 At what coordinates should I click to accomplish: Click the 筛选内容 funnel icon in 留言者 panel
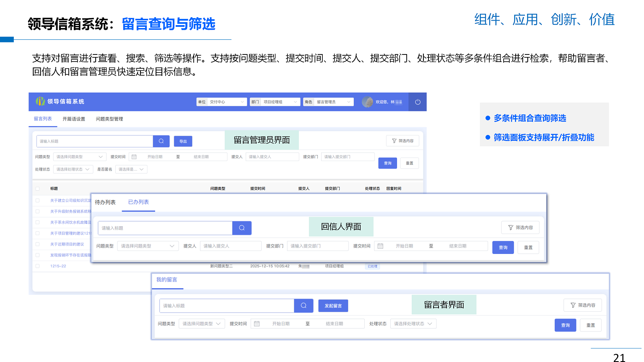pos(583,305)
